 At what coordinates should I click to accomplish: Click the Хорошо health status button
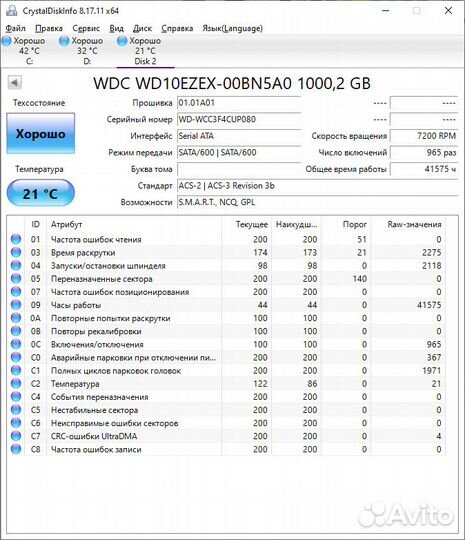click(x=41, y=134)
